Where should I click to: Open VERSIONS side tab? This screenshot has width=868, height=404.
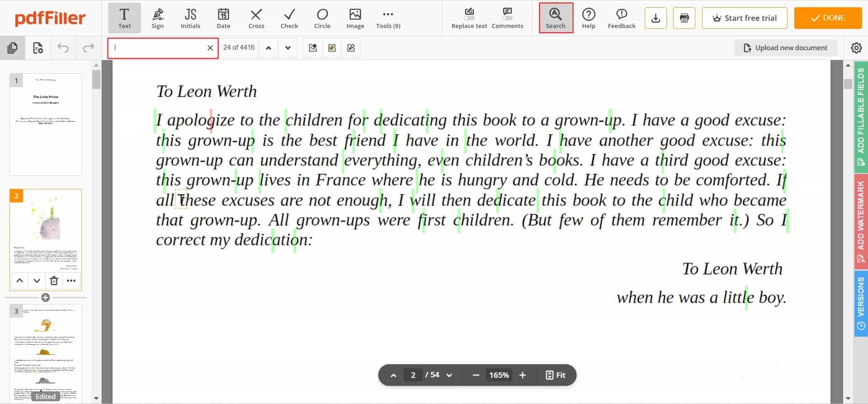861,303
